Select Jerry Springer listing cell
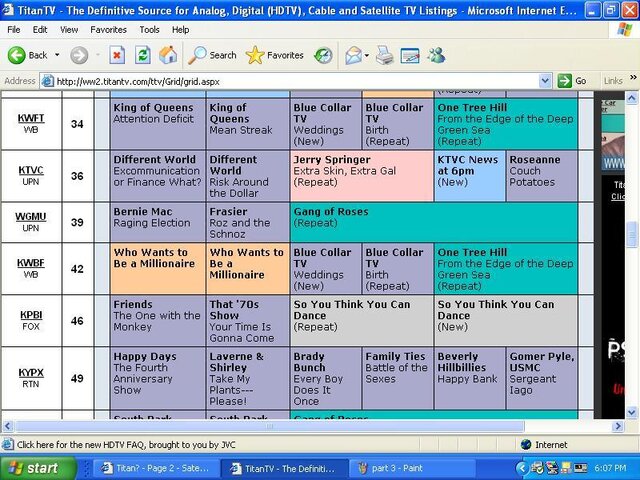Viewport: 640px width, 480px height. [x=362, y=176]
